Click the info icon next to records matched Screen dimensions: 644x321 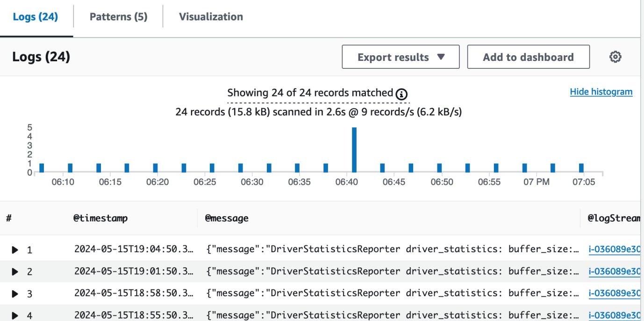pos(401,94)
